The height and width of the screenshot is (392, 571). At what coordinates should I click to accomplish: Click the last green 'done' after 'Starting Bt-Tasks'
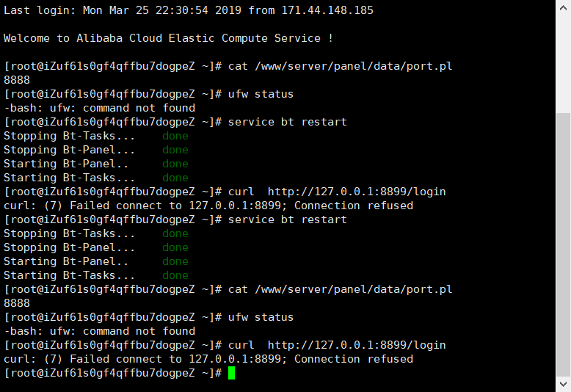coord(175,275)
